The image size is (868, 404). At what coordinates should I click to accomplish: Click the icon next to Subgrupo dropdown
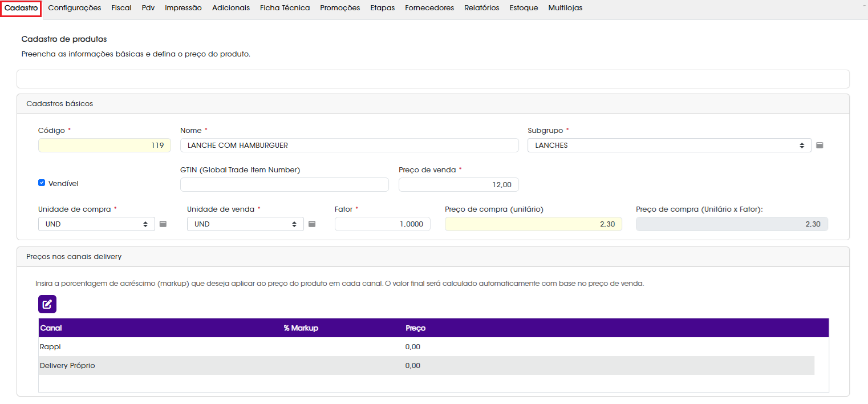(x=820, y=146)
